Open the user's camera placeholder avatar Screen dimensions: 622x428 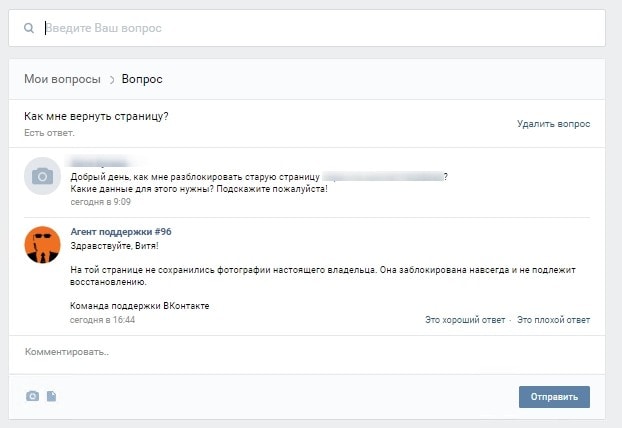(42, 176)
